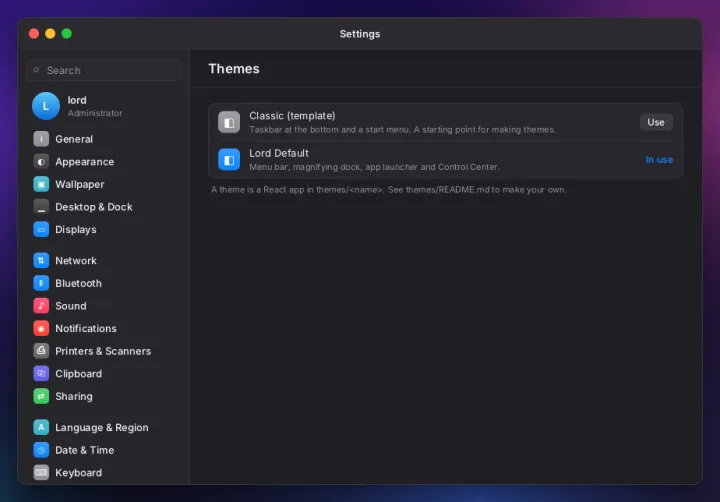
Task: Minimize the Settings window
Action: pyautogui.click(x=51, y=34)
